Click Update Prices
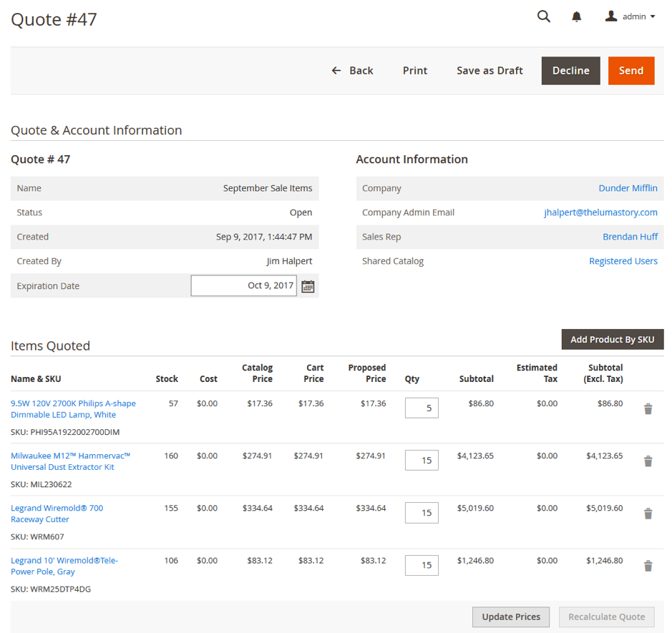 511,617
